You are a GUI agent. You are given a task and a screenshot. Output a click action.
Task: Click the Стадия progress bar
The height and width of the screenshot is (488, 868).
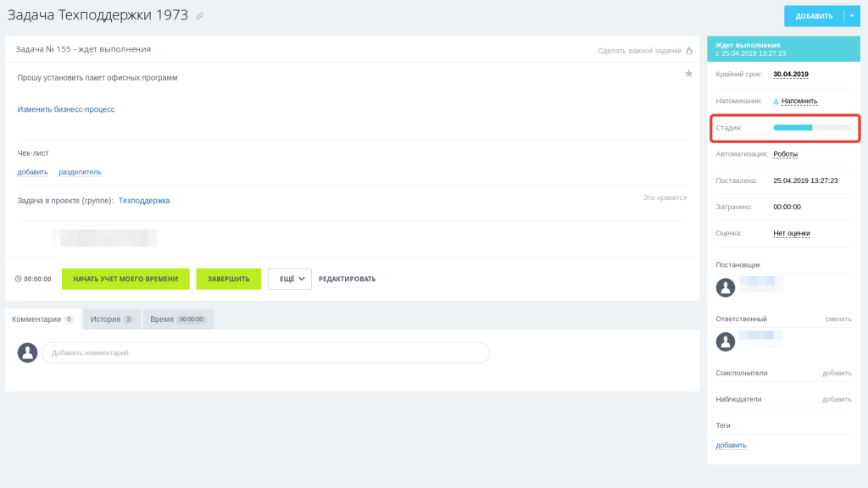tap(812, 128)
